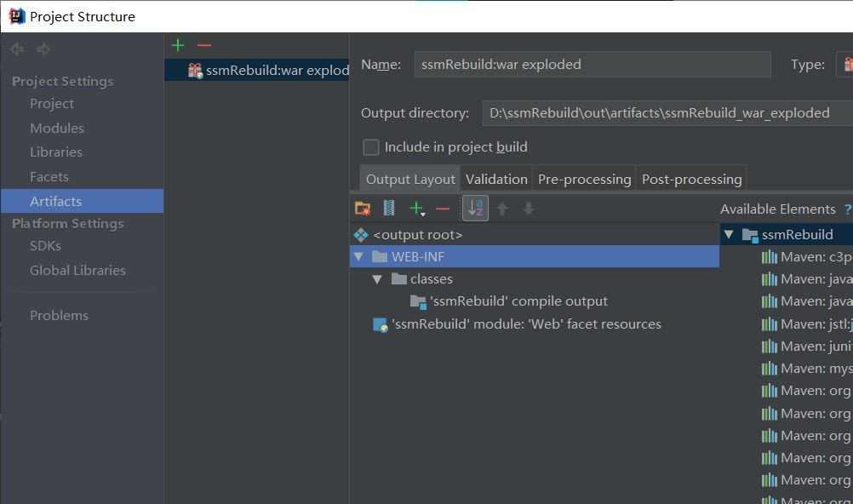Collapse the classes folder arrow
853x504 pixels.
pos(377,279)
